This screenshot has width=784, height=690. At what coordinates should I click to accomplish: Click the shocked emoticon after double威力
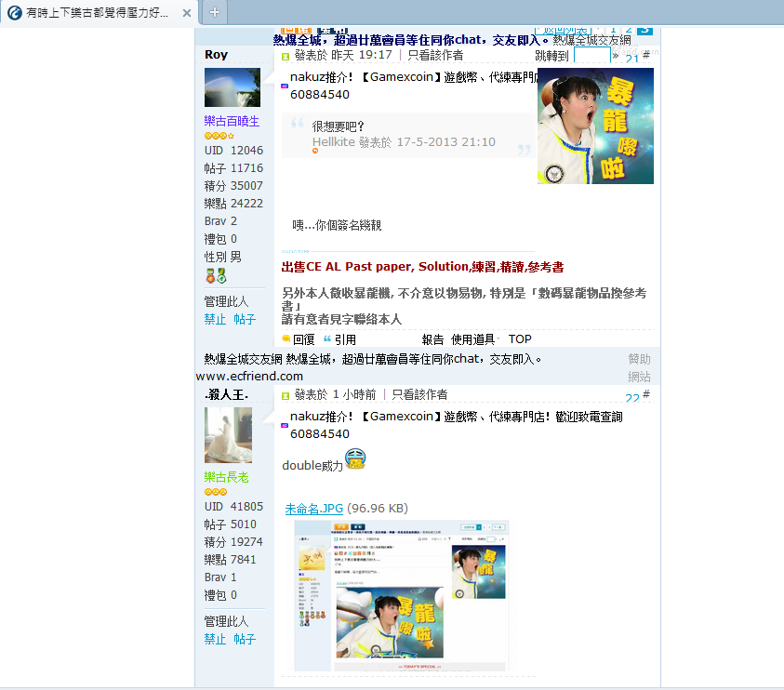(355, 458)
